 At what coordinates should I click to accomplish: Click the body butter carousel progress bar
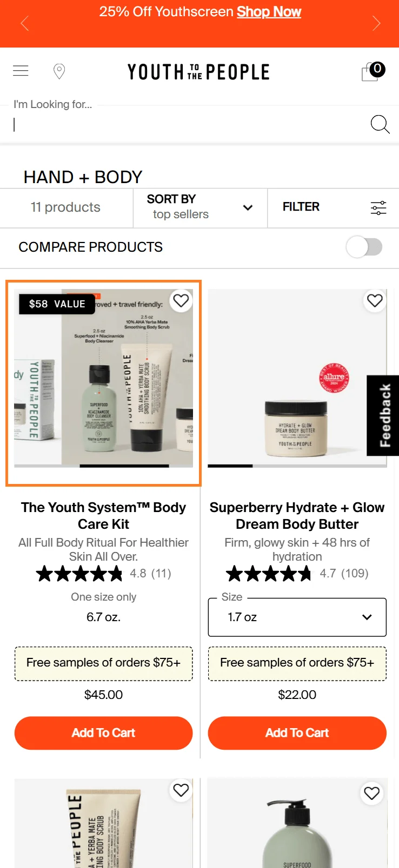coord(230,465)
